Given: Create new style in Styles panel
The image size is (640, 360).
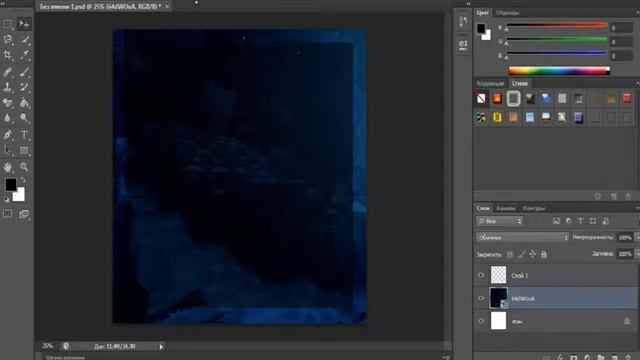Looking at the screenshot, I should click(x=613, y=197).
